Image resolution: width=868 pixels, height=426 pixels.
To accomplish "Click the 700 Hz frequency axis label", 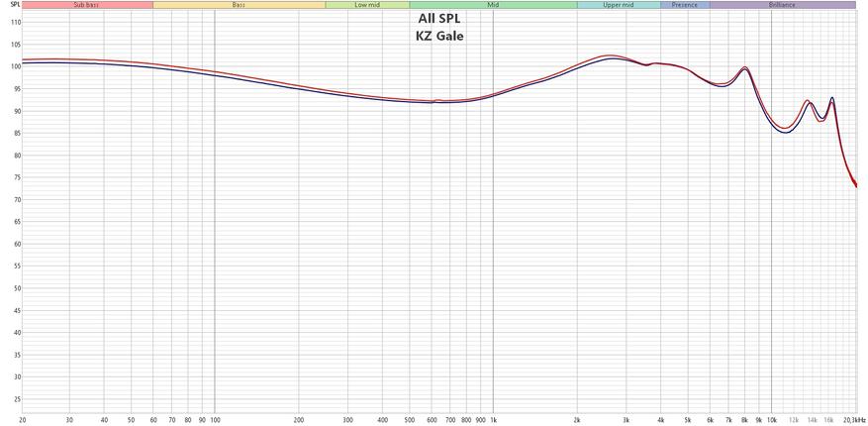I will (x=450, y=420).
